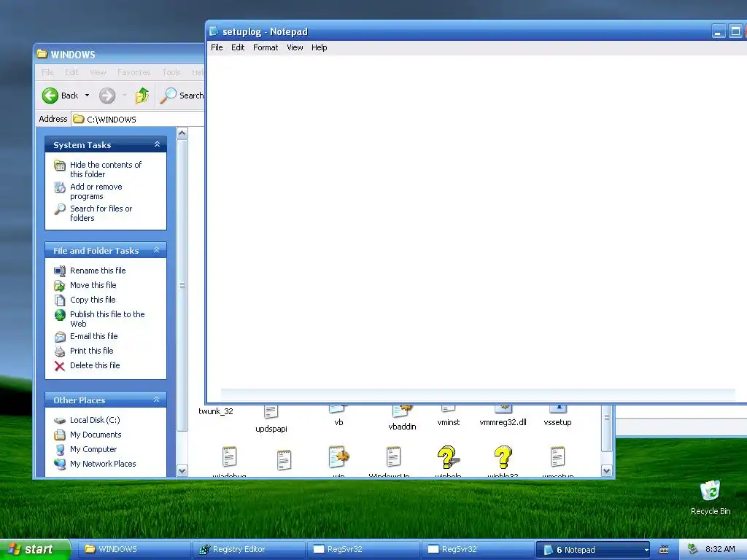Open Notepad's Format menu
The height and width of the screenshot is (560, 747).
click(266, 47)
